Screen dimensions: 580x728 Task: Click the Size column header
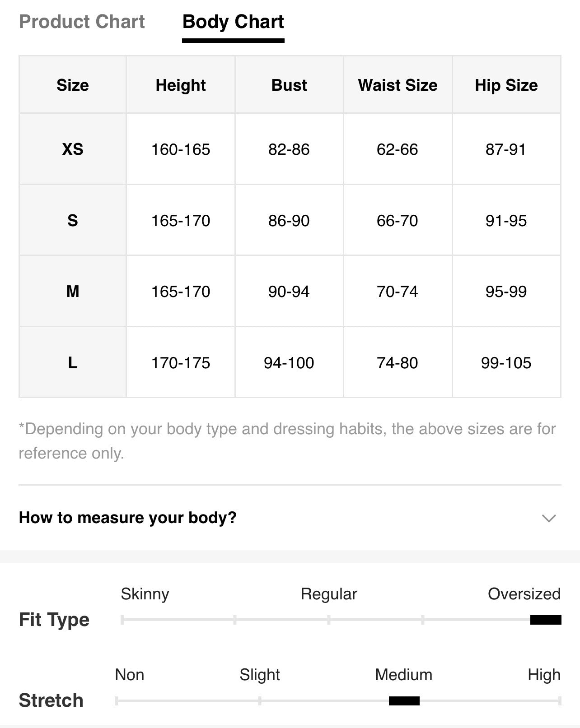73,85
